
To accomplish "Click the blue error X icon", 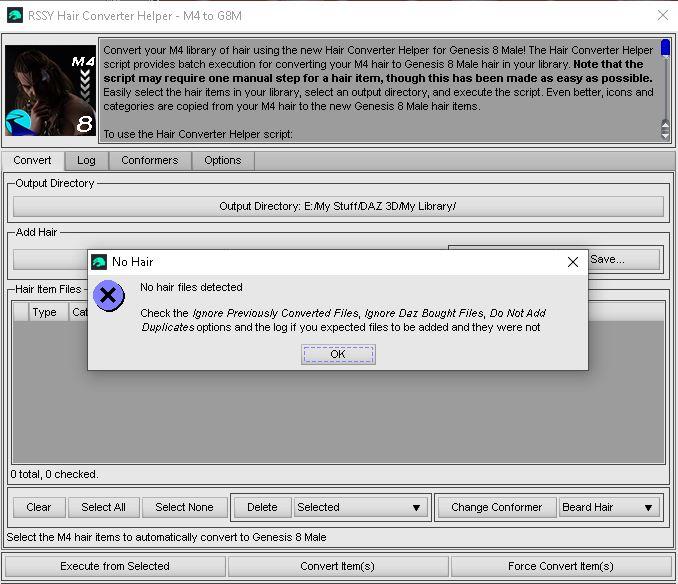I will click(x=109, y=296).
